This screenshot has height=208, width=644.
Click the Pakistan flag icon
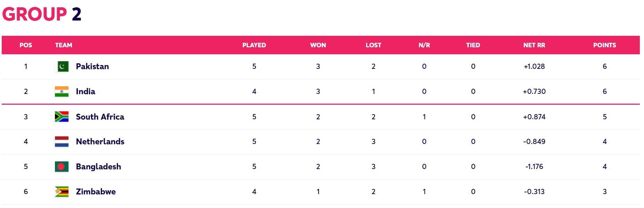(62, 66)
